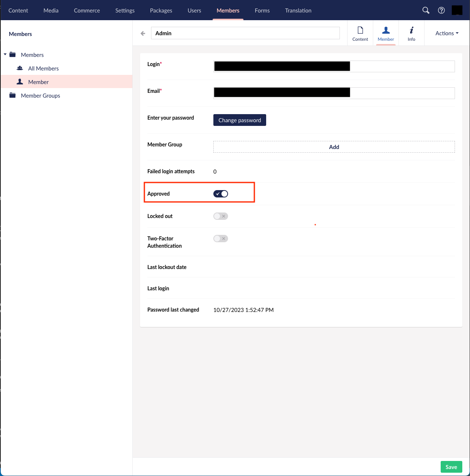Switch to the Commerce section

coord(87,10)
